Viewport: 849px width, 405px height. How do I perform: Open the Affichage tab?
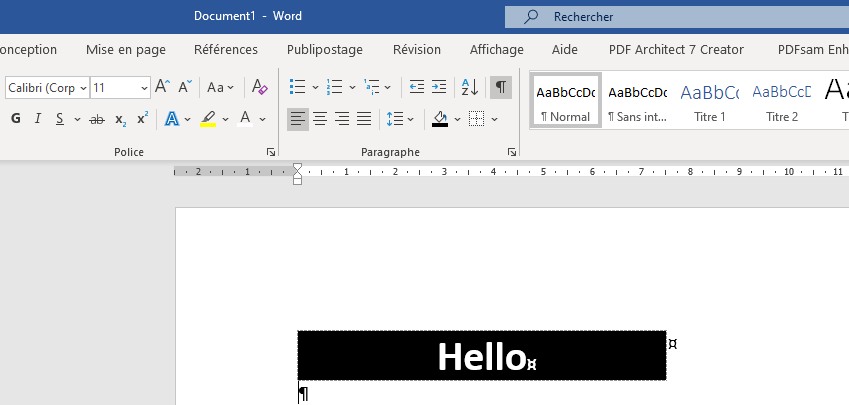pos(497,50)
